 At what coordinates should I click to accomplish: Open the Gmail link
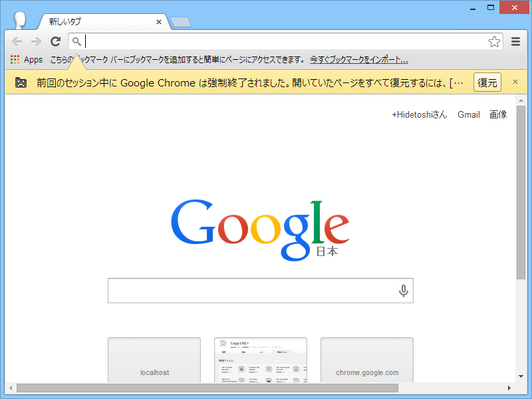[469, 114]
